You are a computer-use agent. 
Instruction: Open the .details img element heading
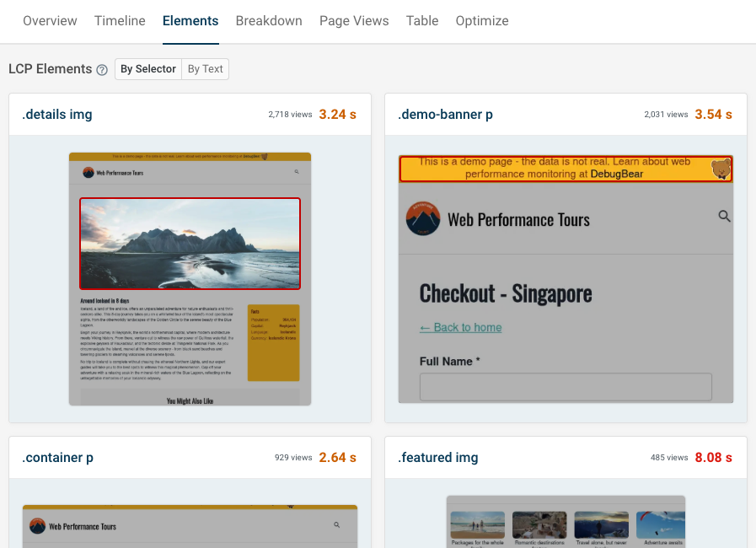pos(57,115)
